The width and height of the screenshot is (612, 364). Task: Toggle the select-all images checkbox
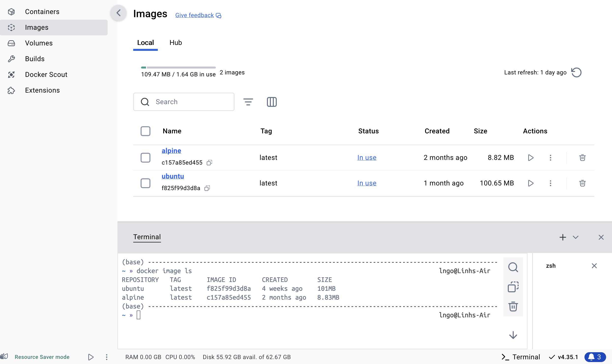pos(146,131)
